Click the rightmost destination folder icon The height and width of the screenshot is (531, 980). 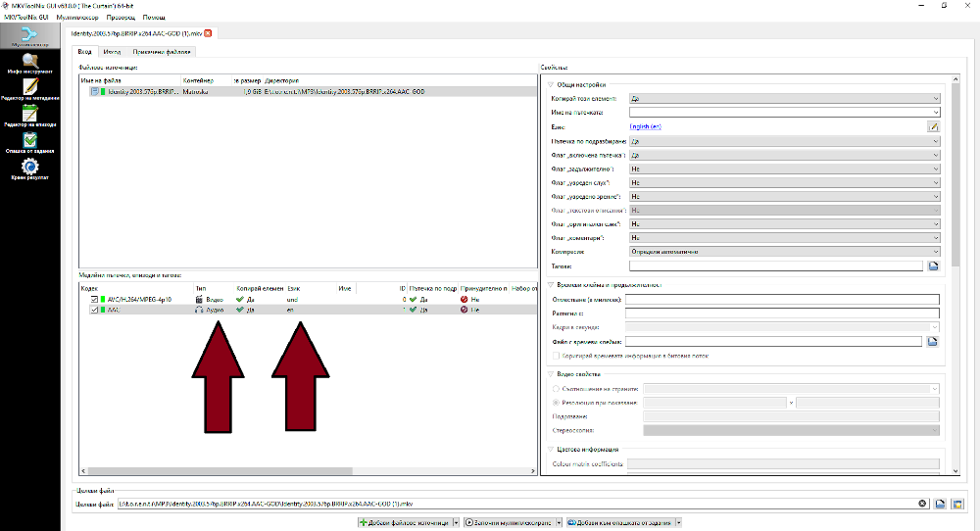point(956,504)
